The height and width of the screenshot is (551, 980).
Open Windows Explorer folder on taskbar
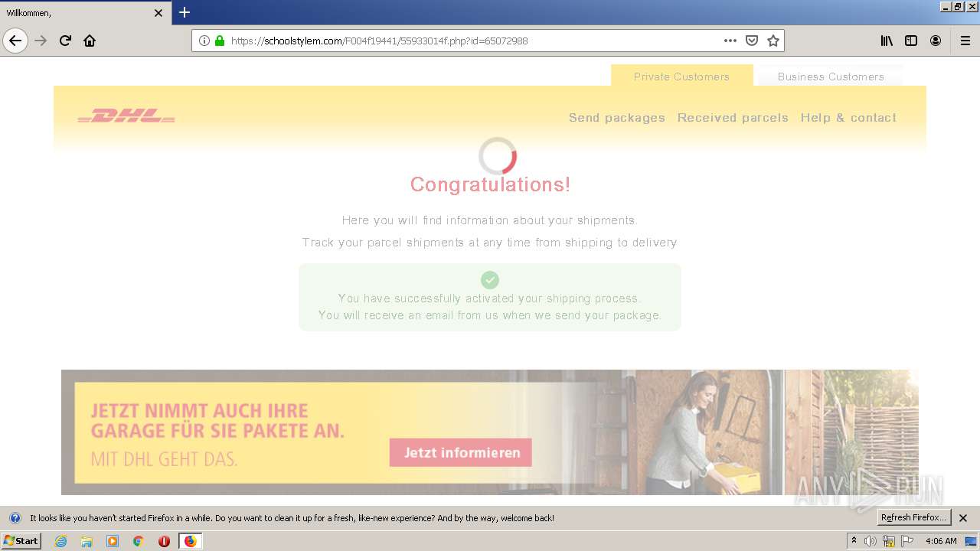[87, 541]
